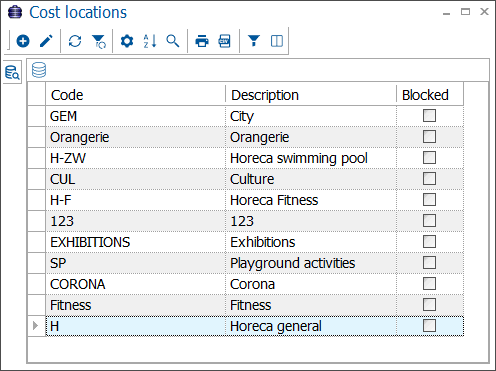The width and height of the screenshot is (496, 371).
Task: Toggle Blocked checkbox for EXHIBITIONS
Action: coord(429,242)
